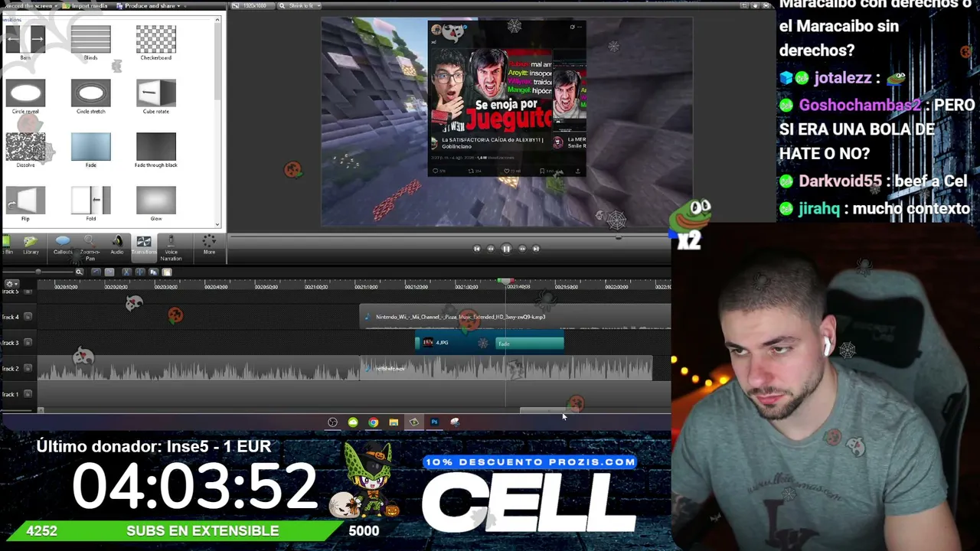Click the Redo button in timeline toolbar
Screen dimensions: 980x551
(109, 272)
